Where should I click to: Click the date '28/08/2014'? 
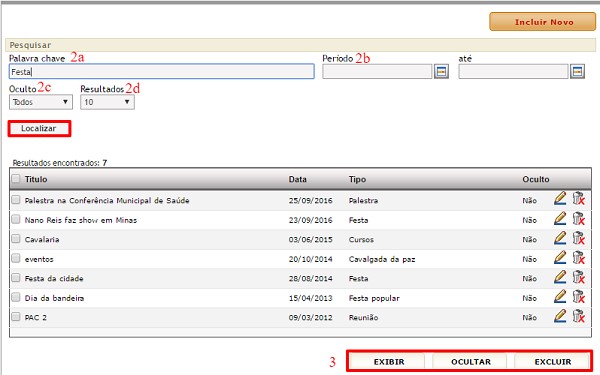click(310, 279)
